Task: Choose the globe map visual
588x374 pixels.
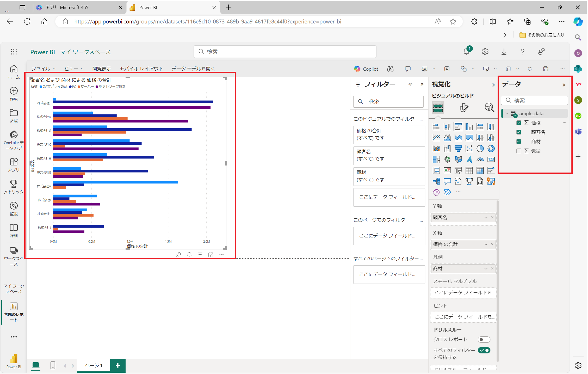Action: [447, 160]
